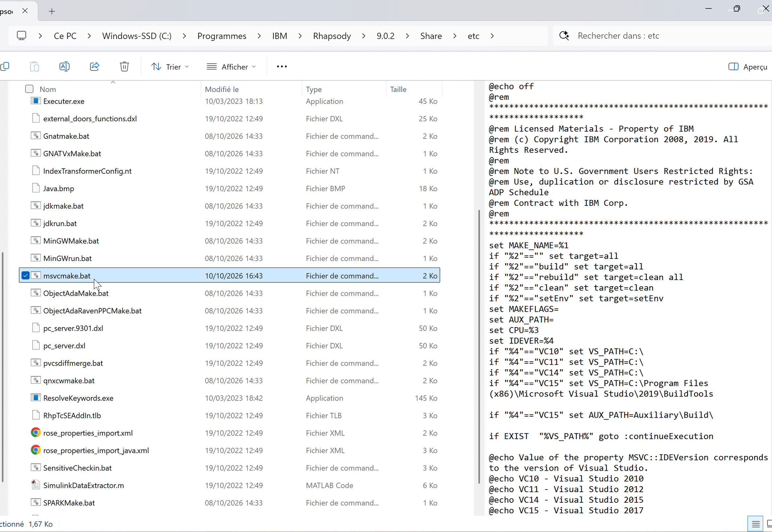This screenshot has width=772, height=532.
Task: Expand chevron after Ce PC breadcrumb
Action: 89,36
